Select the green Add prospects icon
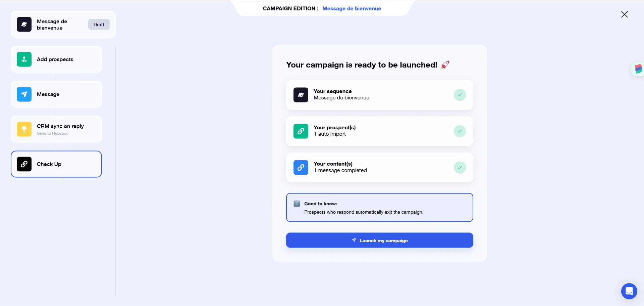 coord(24,59)
